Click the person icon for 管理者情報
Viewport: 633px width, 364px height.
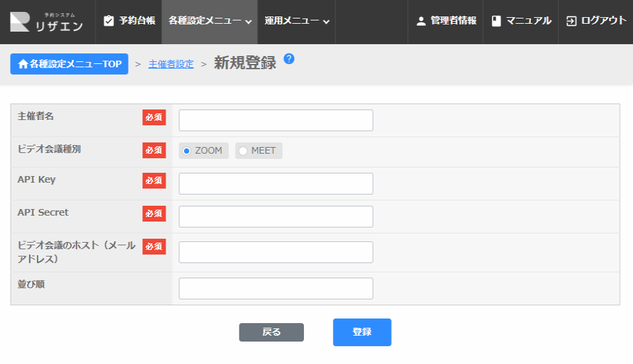tap(421, 21)
